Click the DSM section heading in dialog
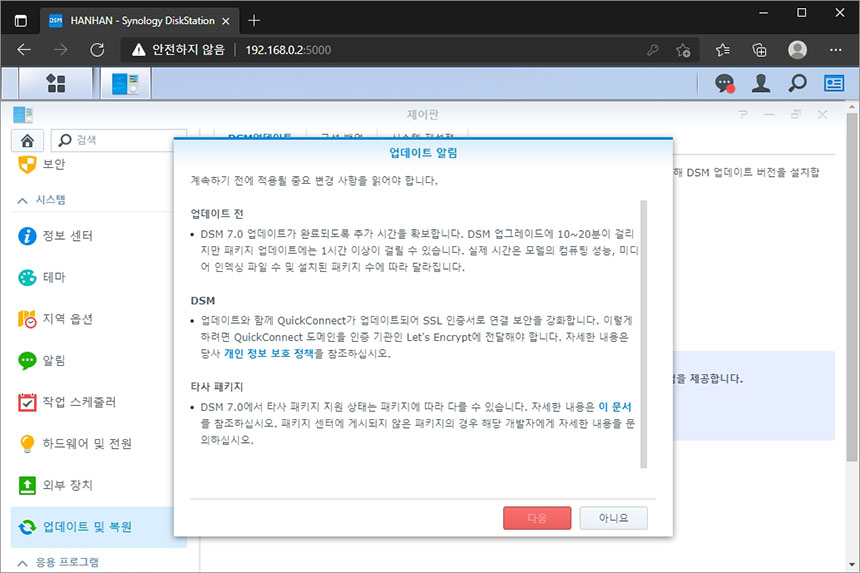 click(203, 300)
